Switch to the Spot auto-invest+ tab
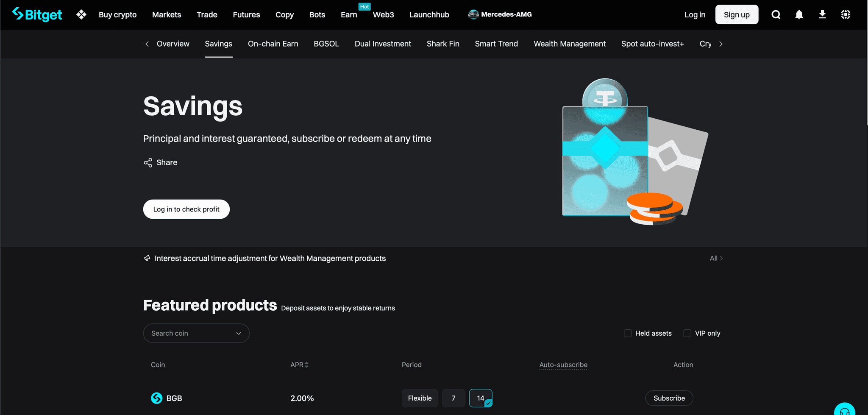Viewport: 868px width, 415px height. point(653,44)
